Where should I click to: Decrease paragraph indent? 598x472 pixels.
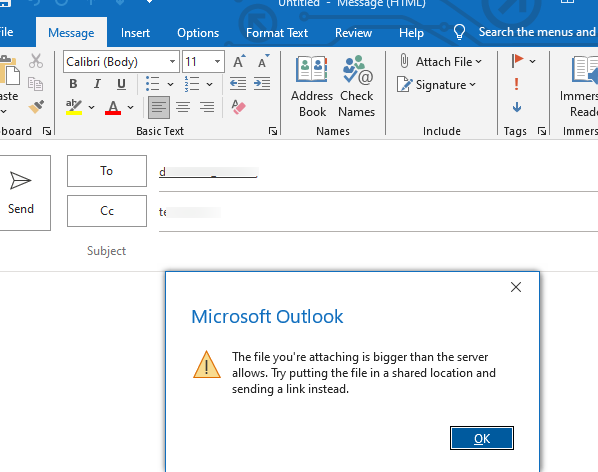point(238,83)
